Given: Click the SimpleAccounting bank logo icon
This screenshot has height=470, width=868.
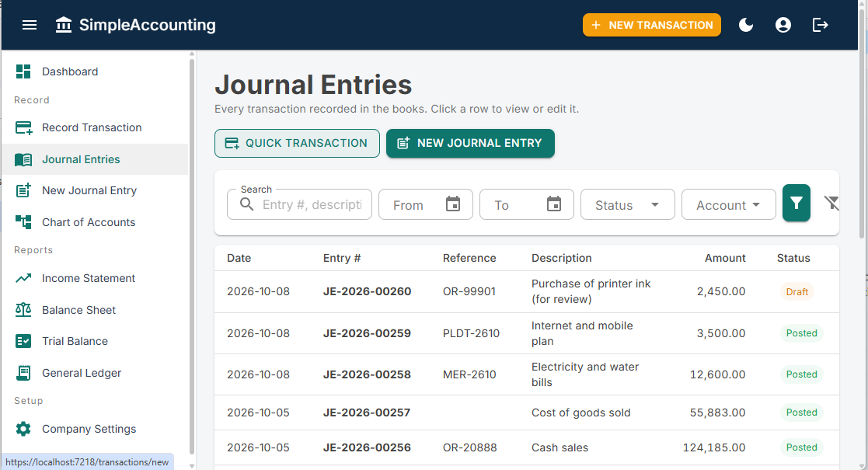Looking at the screenshot, I should tap(64, 25).
